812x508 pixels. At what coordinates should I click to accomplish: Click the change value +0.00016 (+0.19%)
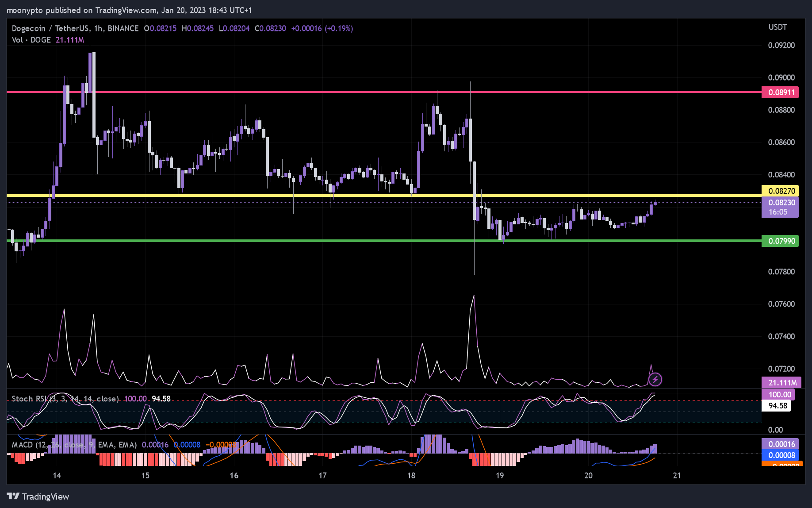point(322,28)
